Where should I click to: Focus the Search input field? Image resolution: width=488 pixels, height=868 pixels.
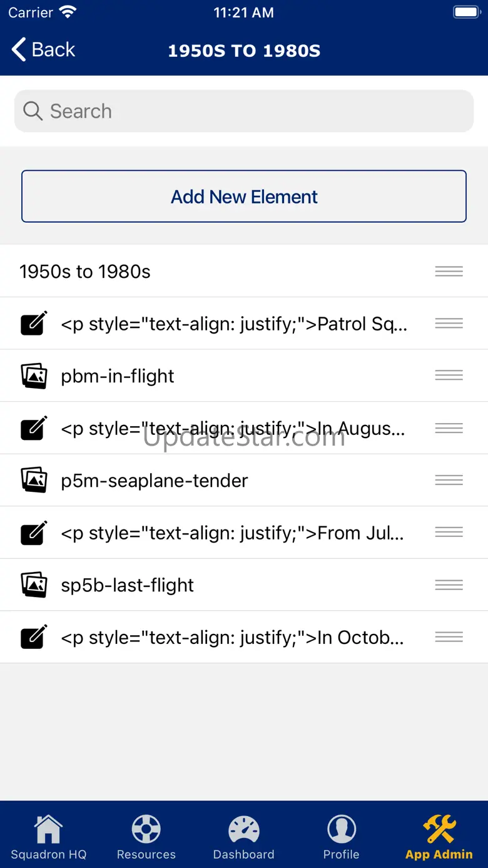click(x=250, y=111)
